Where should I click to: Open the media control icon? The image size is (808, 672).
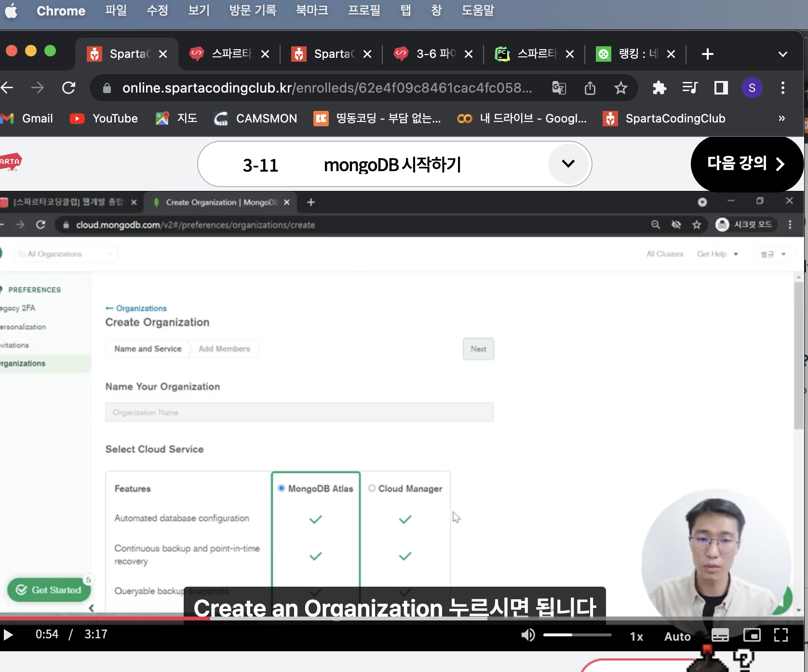(690, 88)
